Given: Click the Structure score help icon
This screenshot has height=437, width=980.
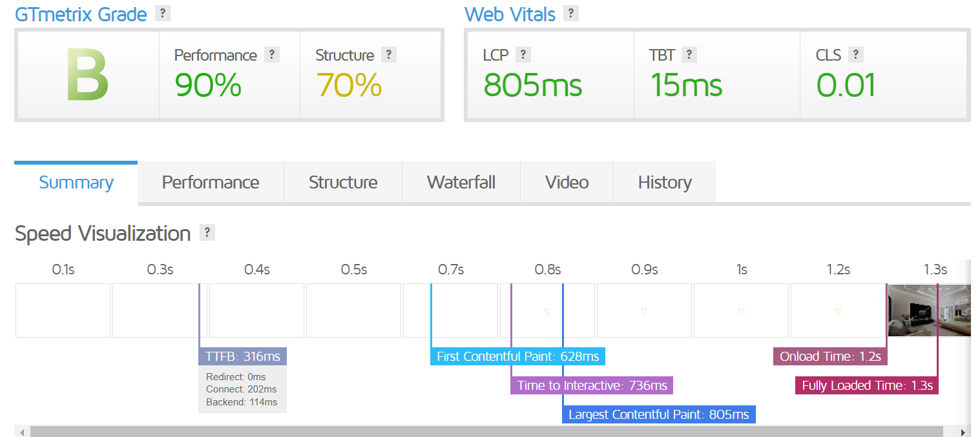Looking at the screenshot, I should click(388, 55).
